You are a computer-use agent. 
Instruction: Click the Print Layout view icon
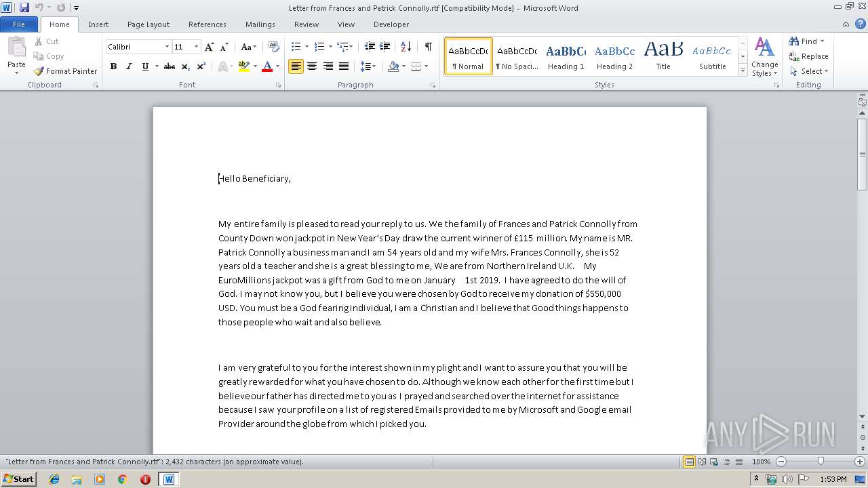click(x=689, y=462)
